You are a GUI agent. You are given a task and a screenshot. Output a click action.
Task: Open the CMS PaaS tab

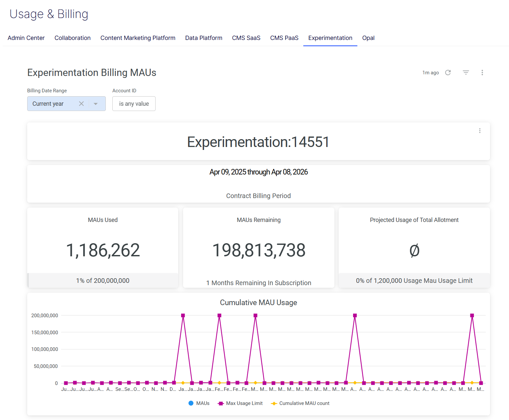[284, 38]
